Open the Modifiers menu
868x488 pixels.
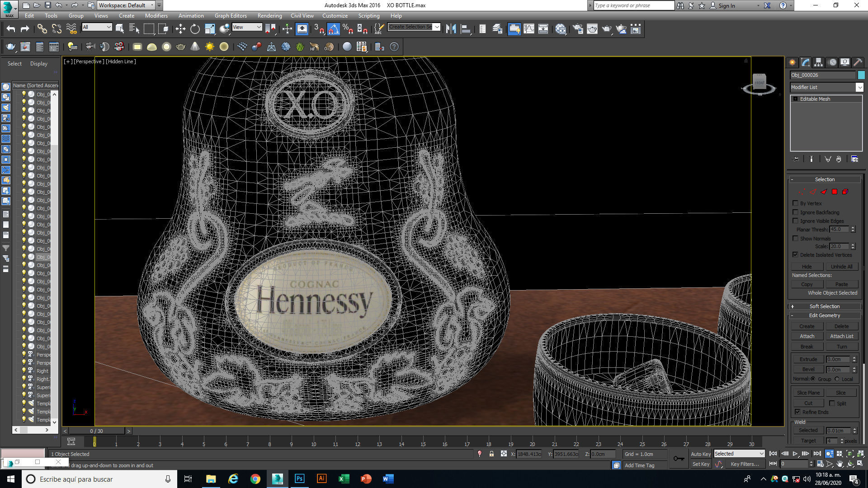(156, 16)
